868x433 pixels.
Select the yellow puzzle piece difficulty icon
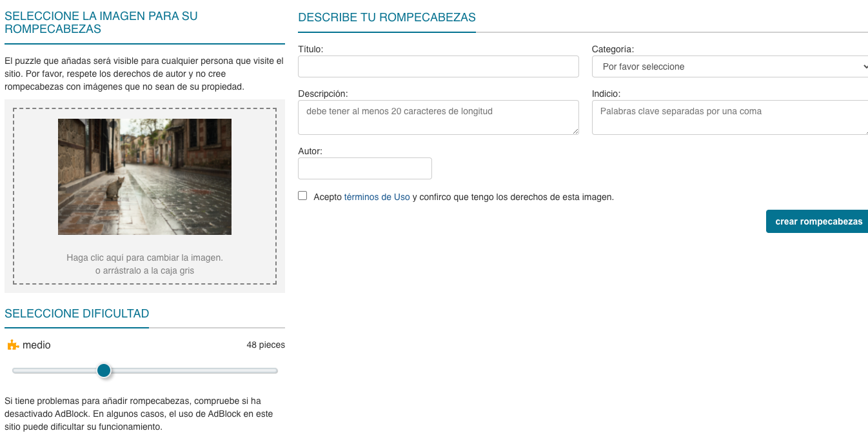(x=12, y=345)
